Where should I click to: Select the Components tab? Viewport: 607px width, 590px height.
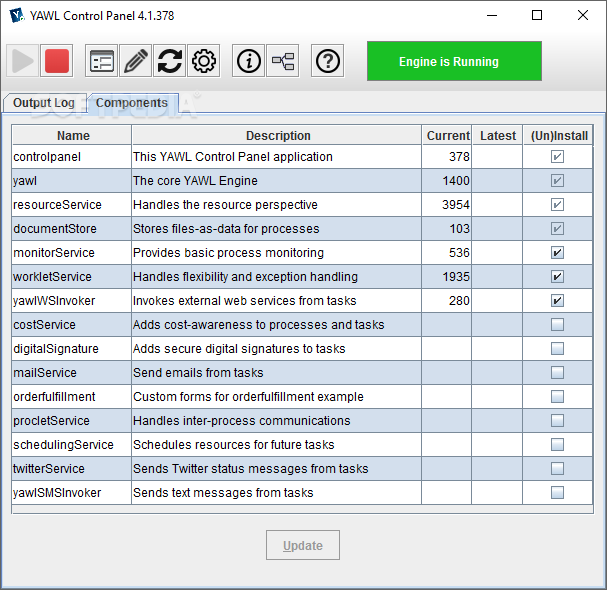click(x=132, y=103)
